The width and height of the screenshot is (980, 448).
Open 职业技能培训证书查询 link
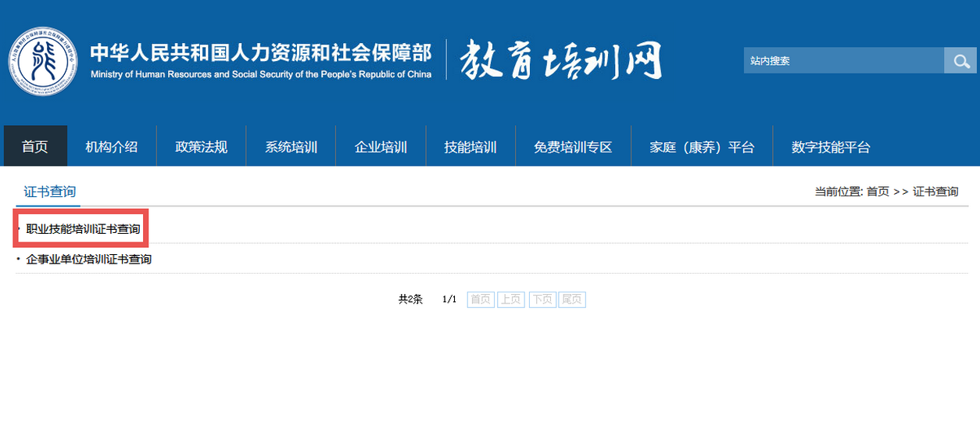point(84,229)
